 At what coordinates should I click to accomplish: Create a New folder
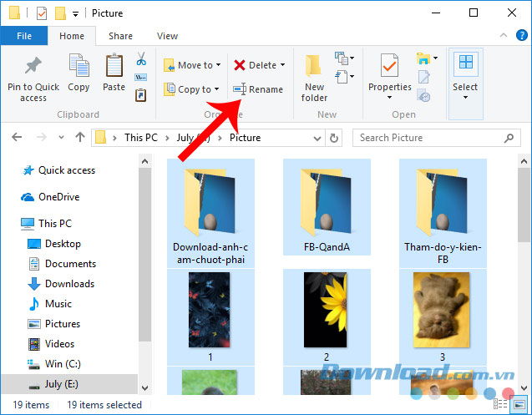tap(314, 78)
